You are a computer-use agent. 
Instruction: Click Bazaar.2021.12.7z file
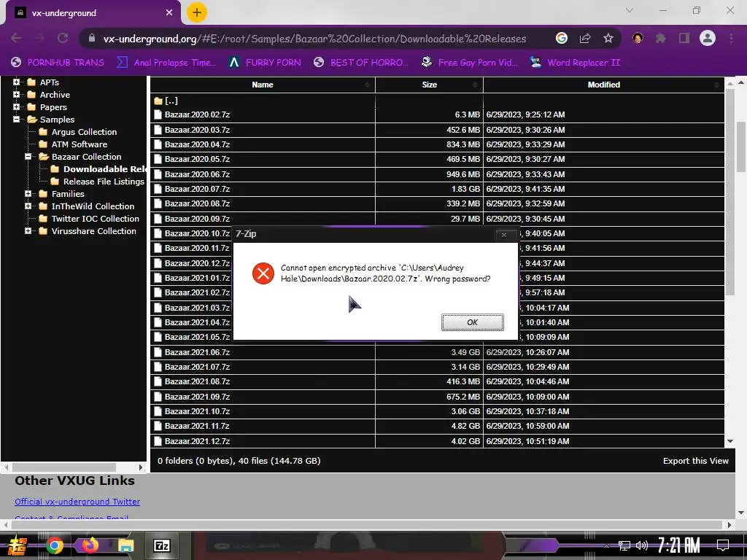coord(197,441)
